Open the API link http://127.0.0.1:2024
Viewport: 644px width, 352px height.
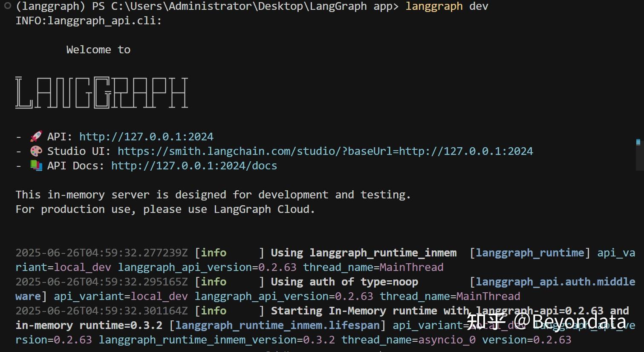pyautogui.click(x=146, y=137)
